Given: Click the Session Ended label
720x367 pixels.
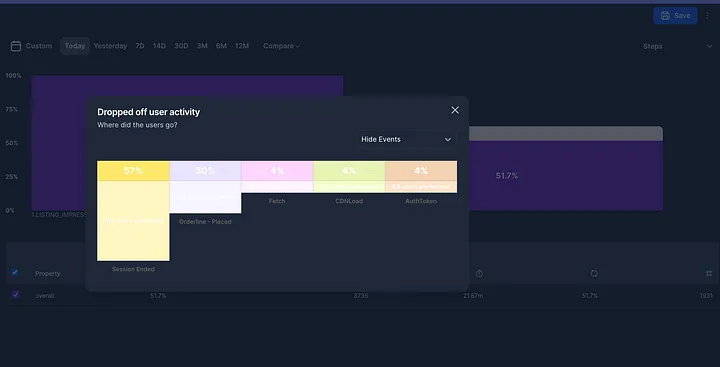Looking at the screenshot, I should coord(133,269).
